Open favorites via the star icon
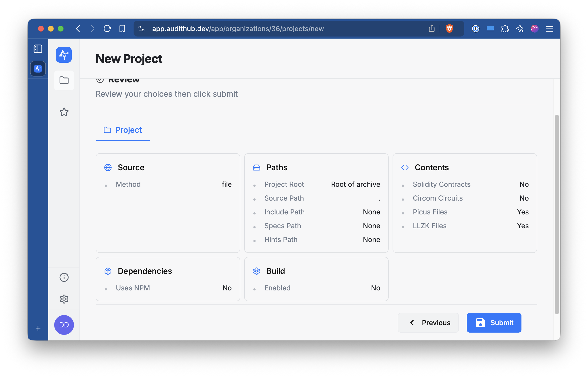Viewport: 588px width, 377px height. (64, 112)
